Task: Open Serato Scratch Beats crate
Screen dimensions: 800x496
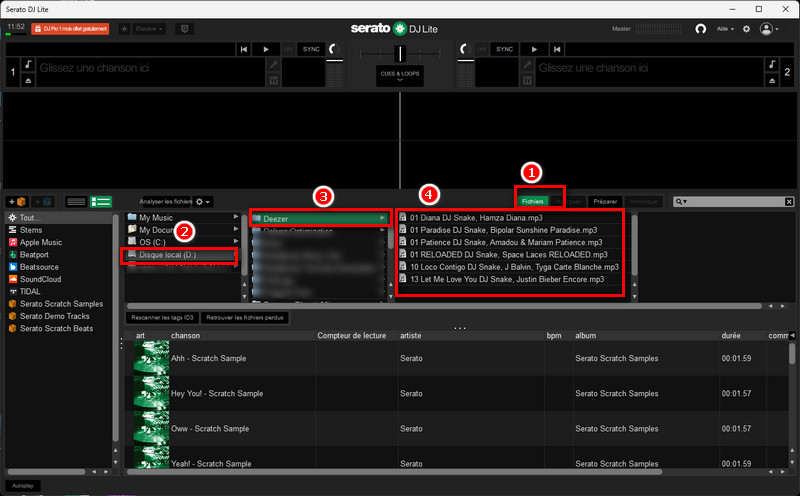Action: 59,328
